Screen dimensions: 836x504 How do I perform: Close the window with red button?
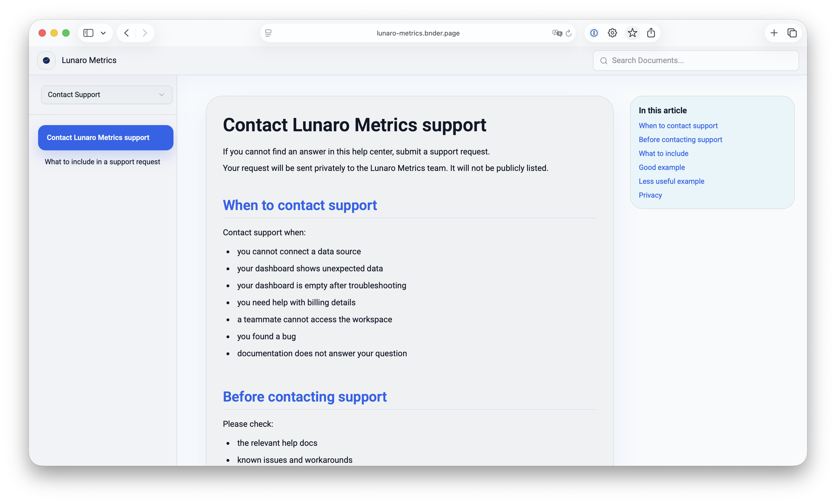click(x=42, y=33)
